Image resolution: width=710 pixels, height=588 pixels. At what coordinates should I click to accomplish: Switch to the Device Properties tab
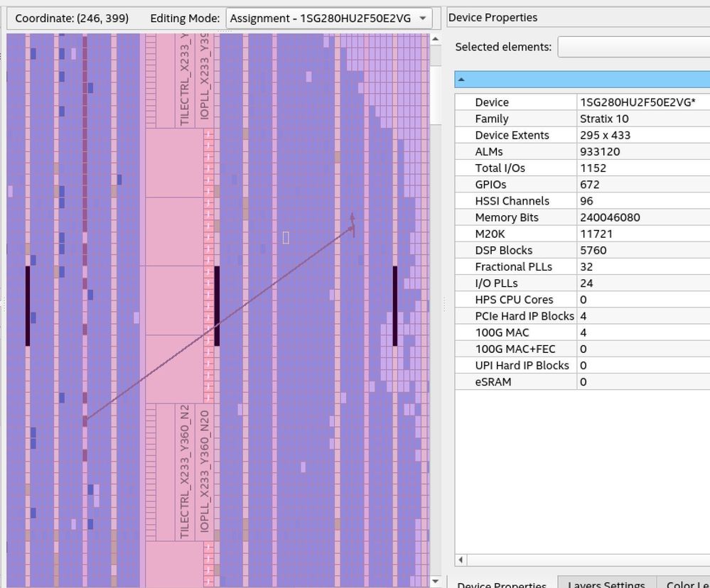click(502, 584)
